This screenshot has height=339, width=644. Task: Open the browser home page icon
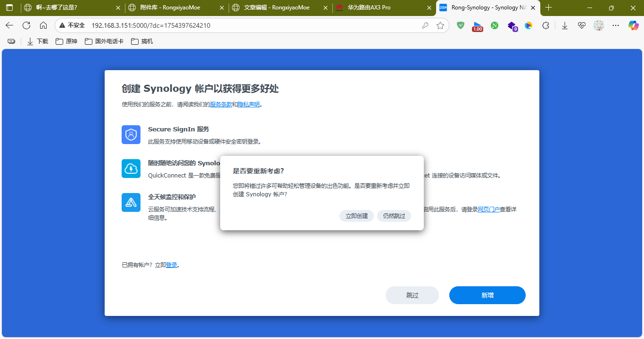43,25
